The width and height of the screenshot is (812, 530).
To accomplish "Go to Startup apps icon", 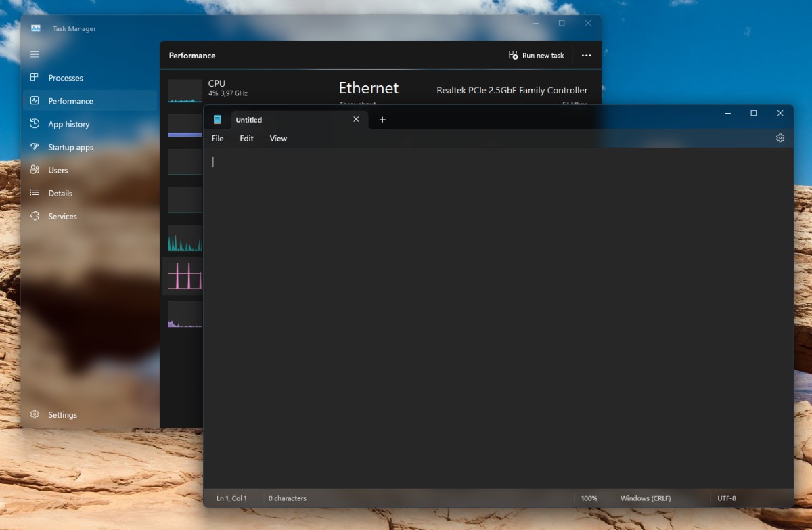I will pos(35,147).
